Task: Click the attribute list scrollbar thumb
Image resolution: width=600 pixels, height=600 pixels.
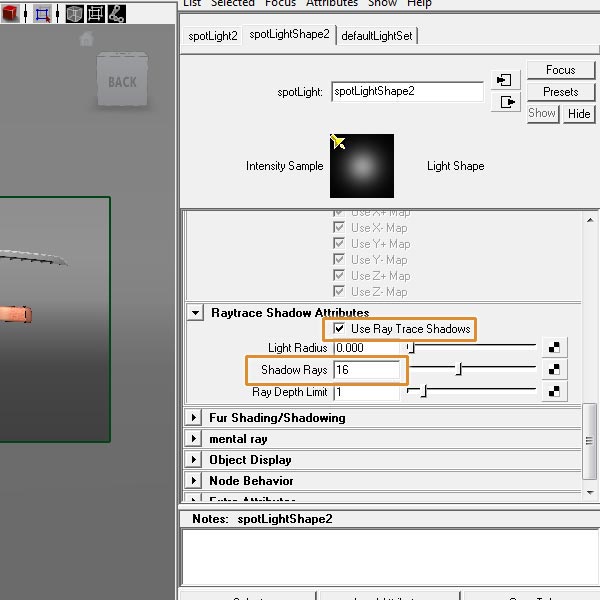Action: (589, 441)
